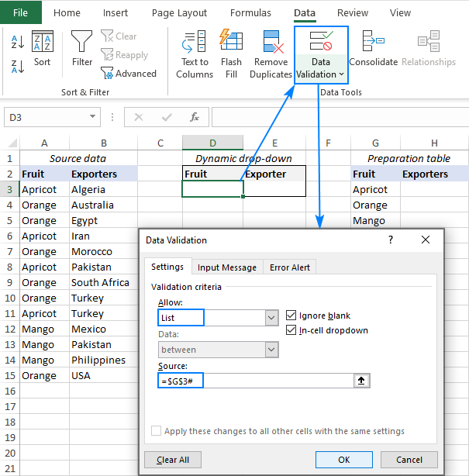
Task: Open the Formulas ribbon tab
Action: (250, 13)
